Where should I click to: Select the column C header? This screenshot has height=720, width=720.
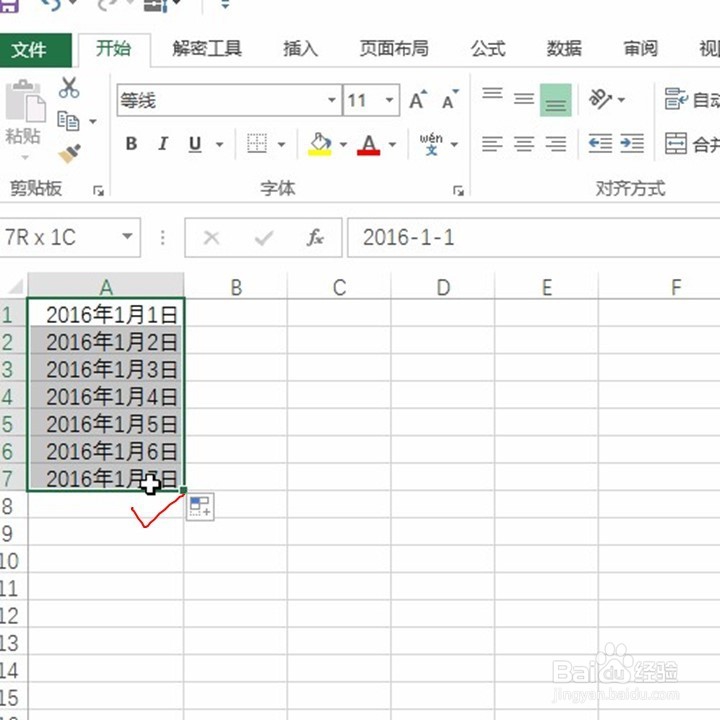(x=339, y=287)
